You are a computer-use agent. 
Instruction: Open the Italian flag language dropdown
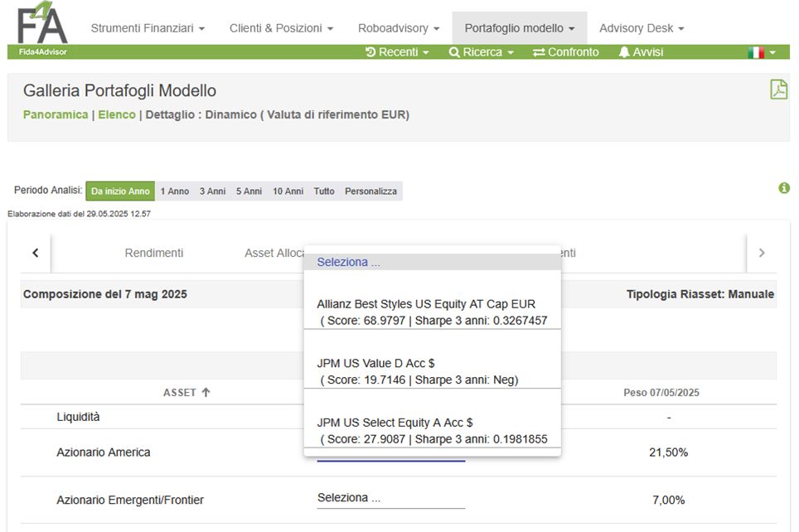click(x=761, y=52)
